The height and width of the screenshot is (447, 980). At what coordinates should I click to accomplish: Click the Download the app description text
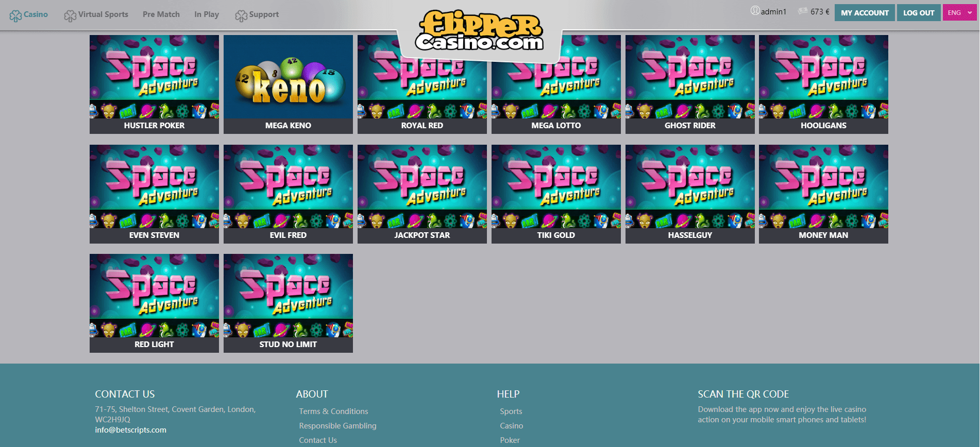tap(782, 415)
